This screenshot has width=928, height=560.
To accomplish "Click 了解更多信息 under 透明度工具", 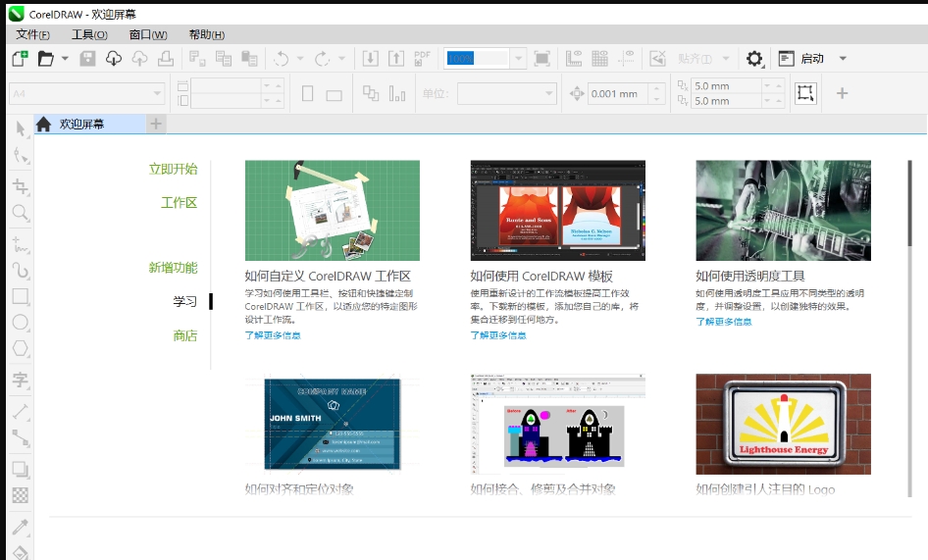I will point(724,322).
